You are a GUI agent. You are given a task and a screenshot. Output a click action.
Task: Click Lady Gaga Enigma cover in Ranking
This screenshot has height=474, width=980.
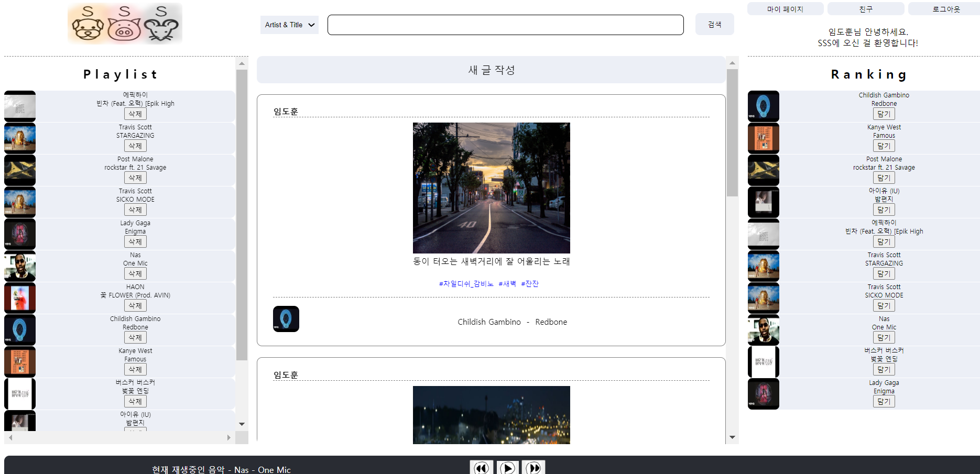pos(764,394)
